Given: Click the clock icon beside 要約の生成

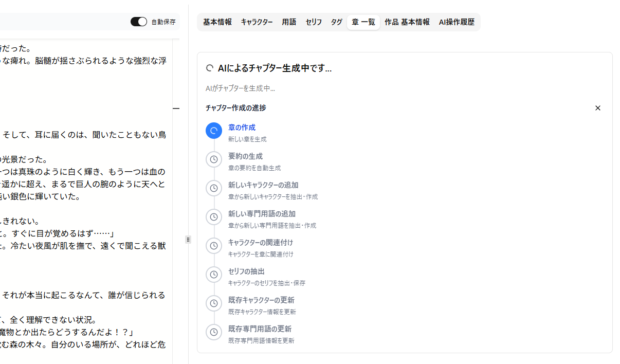Looking at the screenshot, I should [x=214, y=159].
